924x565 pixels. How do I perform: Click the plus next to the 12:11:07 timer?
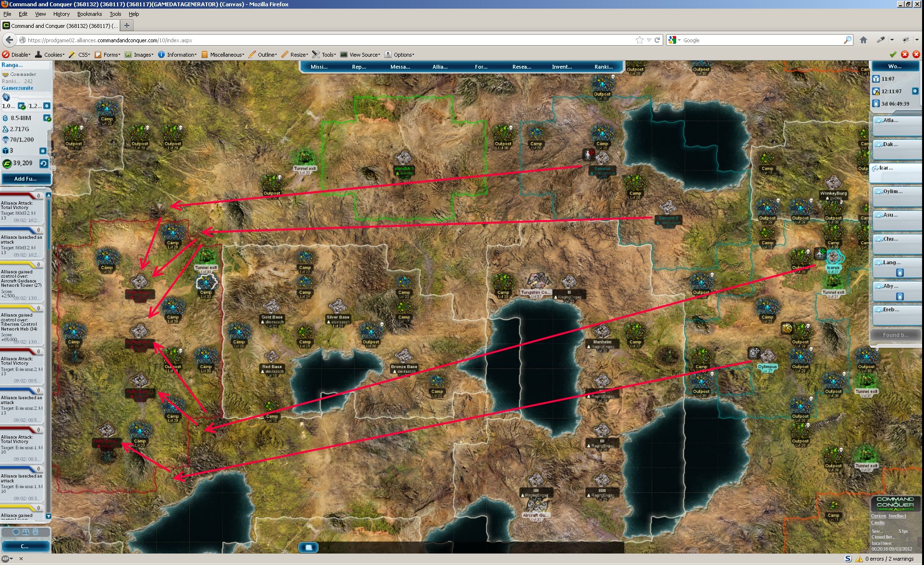pyautogui.click(x=914, y=91)
